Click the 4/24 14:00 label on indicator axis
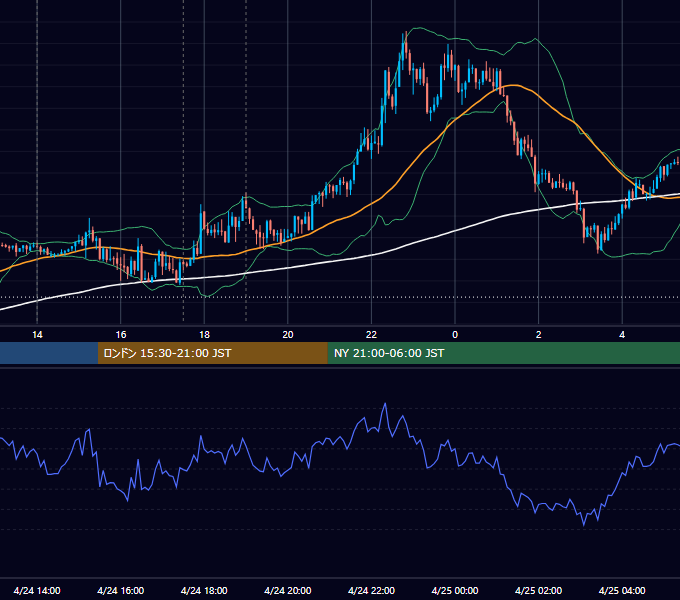The image size is (680, 600). click(x=37, y=590)
